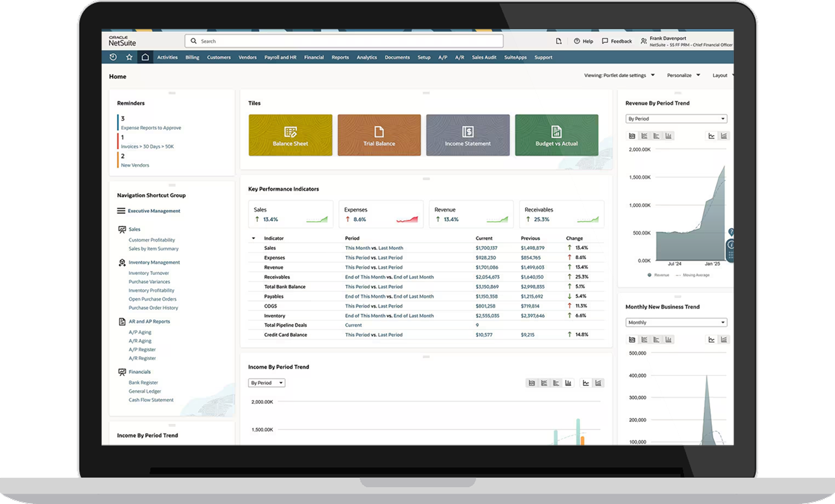This screenshot has width=835, height=504.
Task: Click inside the global search field
Action: 343,41
